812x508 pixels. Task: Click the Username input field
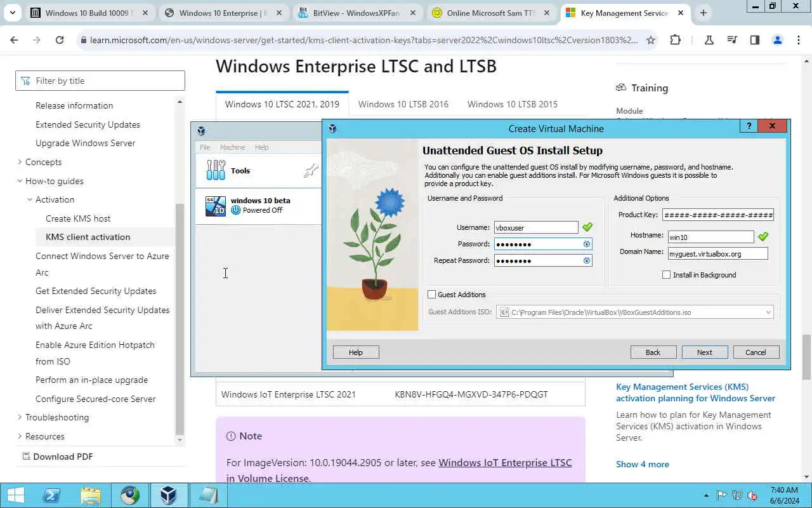536,227
